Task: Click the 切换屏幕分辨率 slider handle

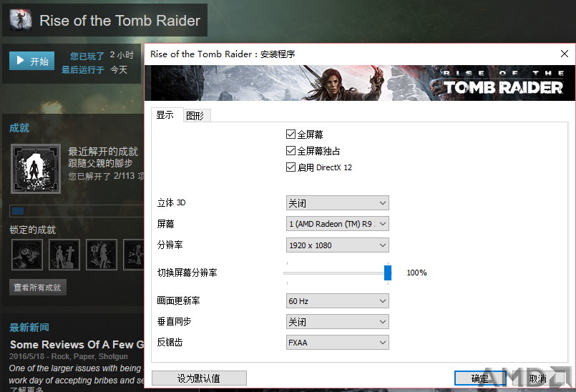Action: (388, 273)
